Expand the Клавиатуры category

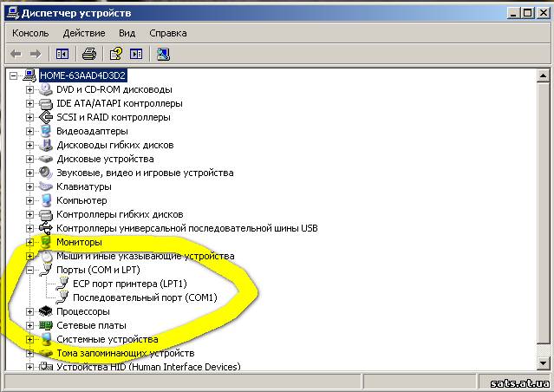coord(29,186)
